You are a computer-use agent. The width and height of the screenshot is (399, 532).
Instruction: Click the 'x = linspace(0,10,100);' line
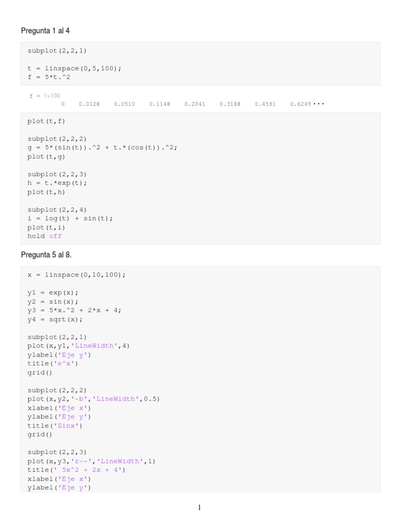tap(76, 275)
